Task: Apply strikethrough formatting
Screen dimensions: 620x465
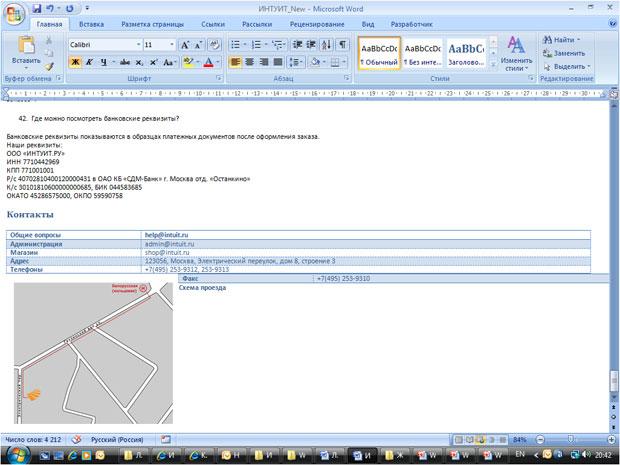Action: [x=125, y=62]
